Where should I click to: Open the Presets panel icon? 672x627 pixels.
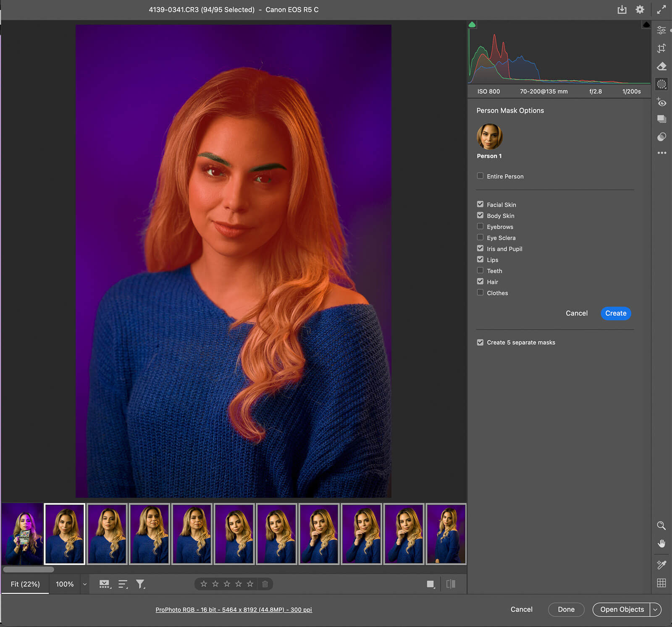point(661,137)
